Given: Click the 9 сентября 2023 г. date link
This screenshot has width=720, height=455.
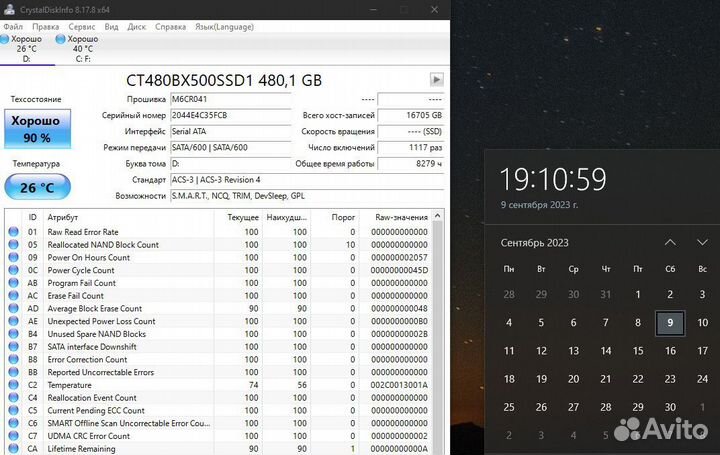Looking at the screenshot, I should [539, 205].
